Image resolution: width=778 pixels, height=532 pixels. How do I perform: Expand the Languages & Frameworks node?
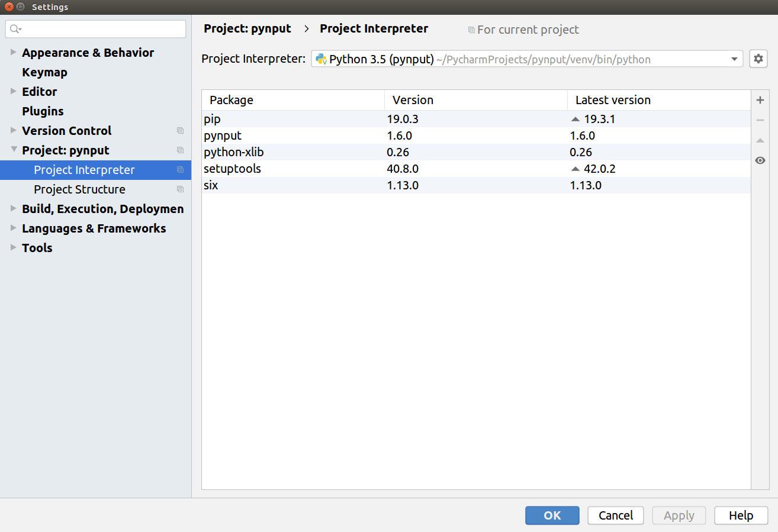coord(14,228)
